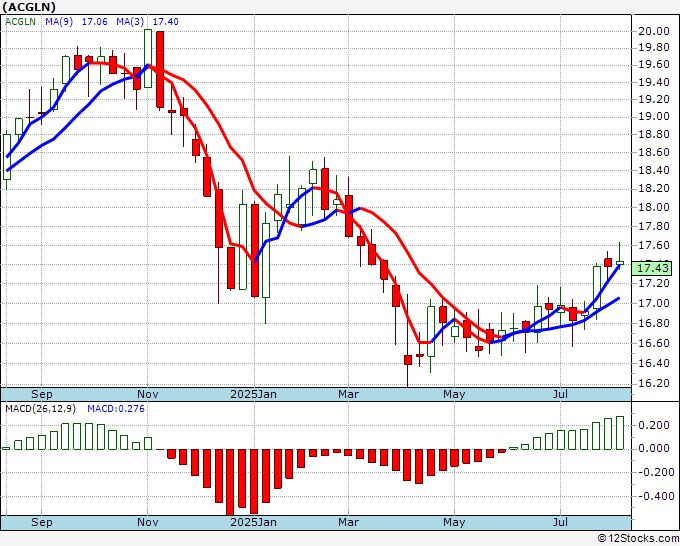The image size is (680, 546).
Task: Click the MA(3) legend label
Action: coord(130,22)
